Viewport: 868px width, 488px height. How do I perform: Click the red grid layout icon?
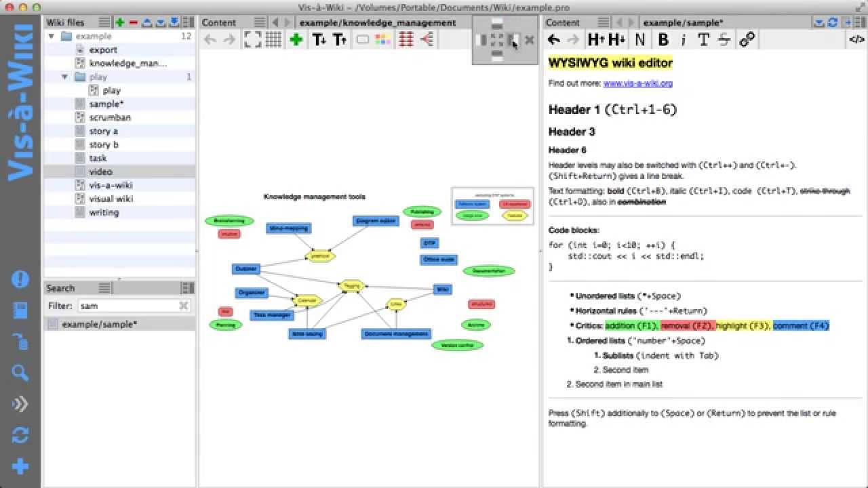pos(406,40)
